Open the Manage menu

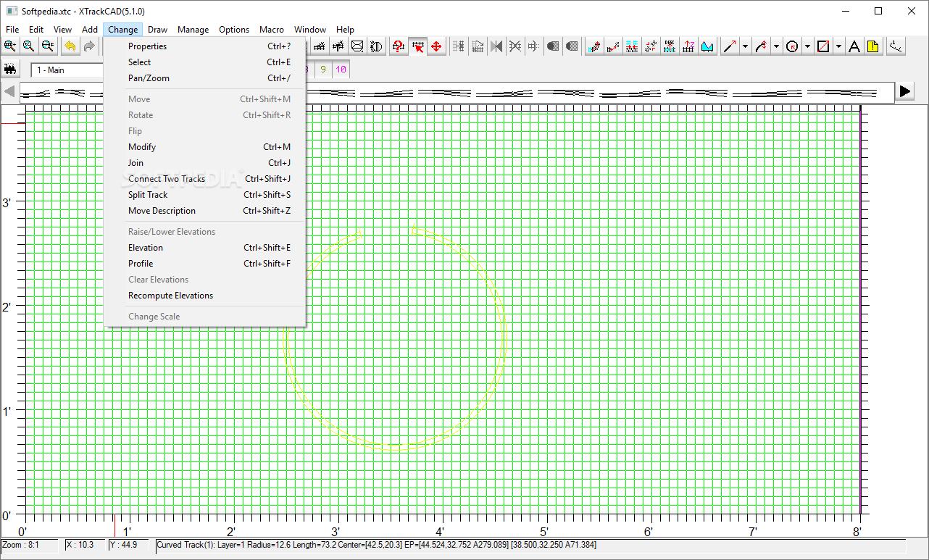pos(193,30)
